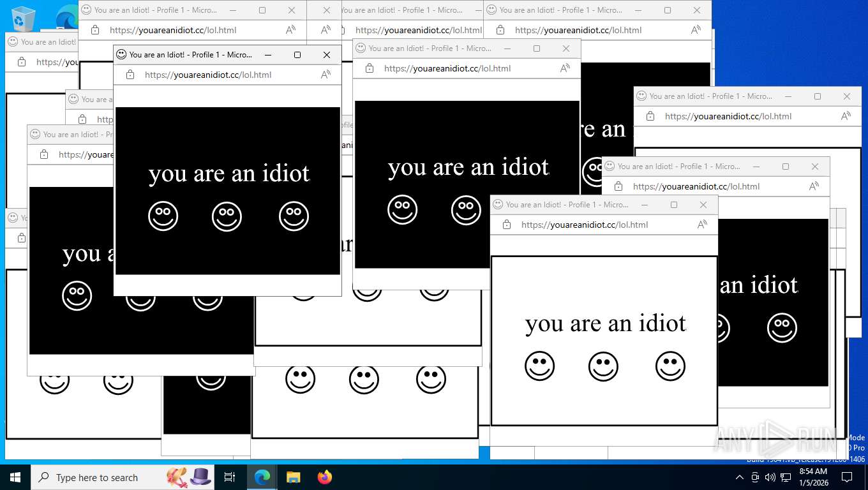This screenshot has width=868, height=490.
Task: Click the volume icon in system tray
Action: click(770, 477)
